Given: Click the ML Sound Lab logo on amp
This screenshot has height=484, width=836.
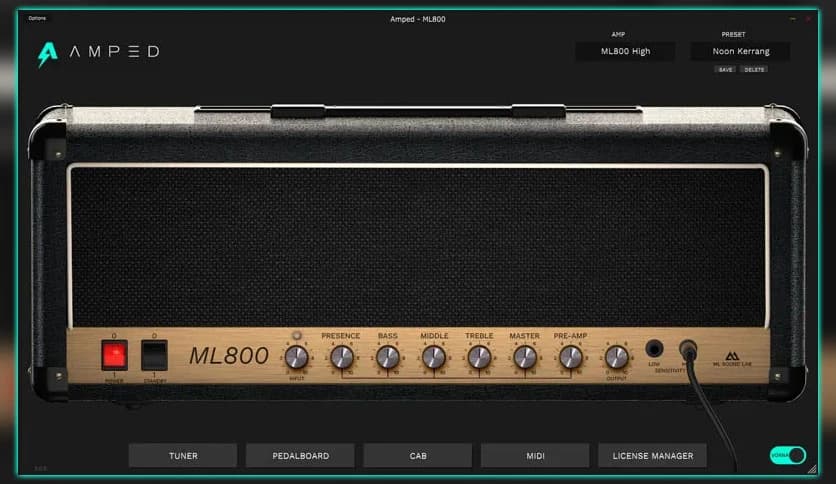Looking at the screenshot, I should [x=732, y=359].
